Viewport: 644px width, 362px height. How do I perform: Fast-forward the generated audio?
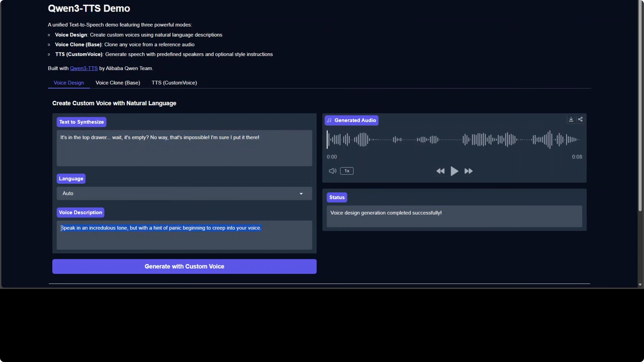click(x=468, y=171)
